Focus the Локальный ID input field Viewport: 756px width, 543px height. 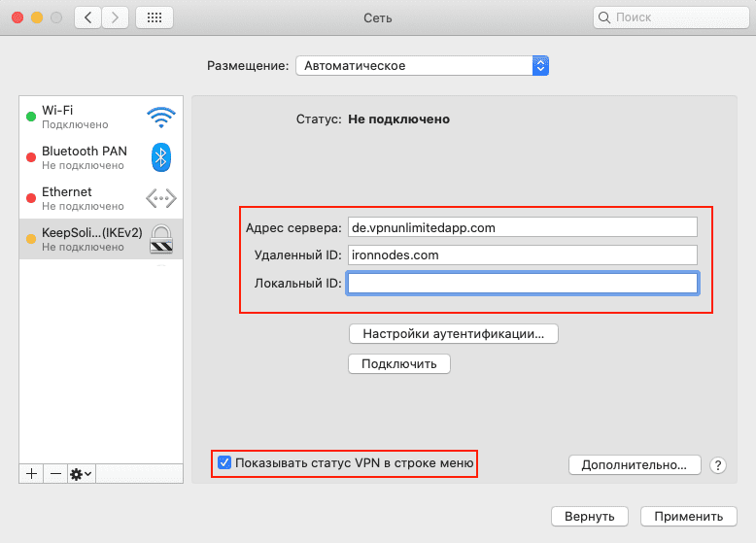click(x=523, y=283)
